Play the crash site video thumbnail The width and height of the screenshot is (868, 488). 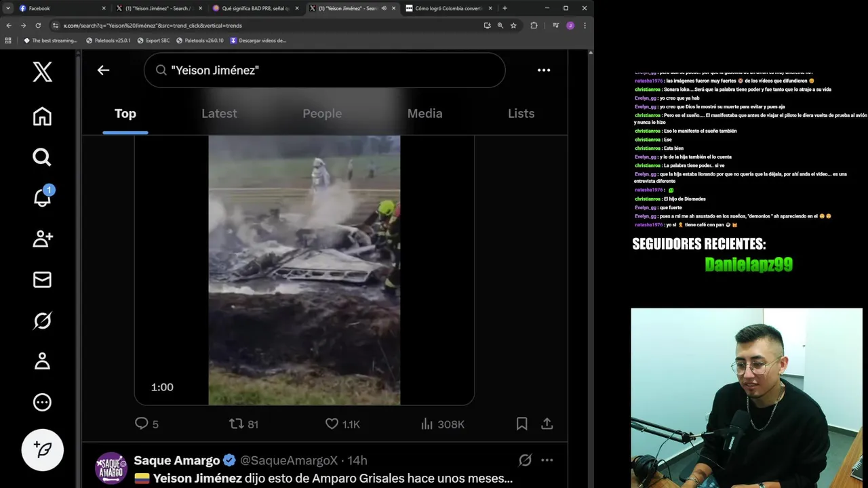pos(304,270)
